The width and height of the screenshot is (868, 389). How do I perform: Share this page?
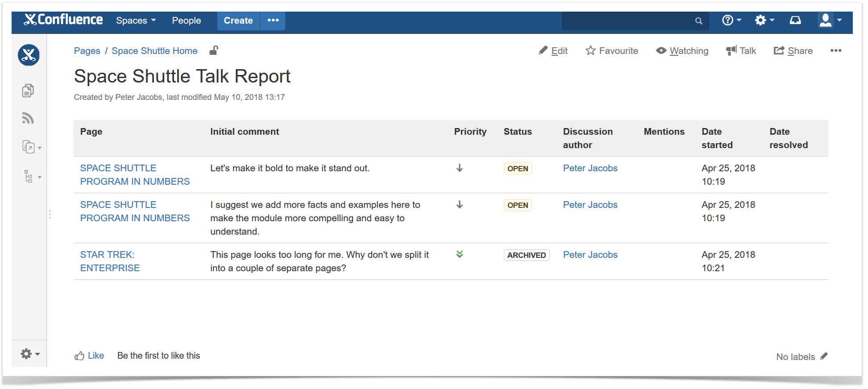click(x=793, y=51)
